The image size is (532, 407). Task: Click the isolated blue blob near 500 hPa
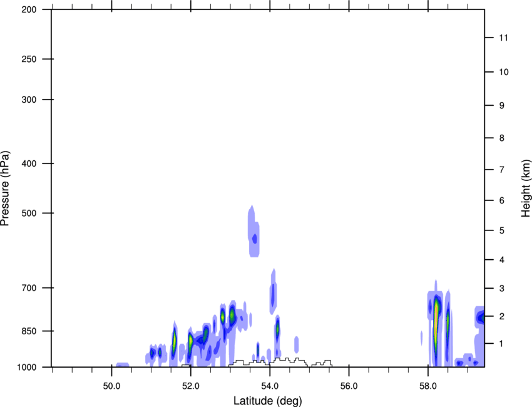pyautogui.click(x=253, y=232)
